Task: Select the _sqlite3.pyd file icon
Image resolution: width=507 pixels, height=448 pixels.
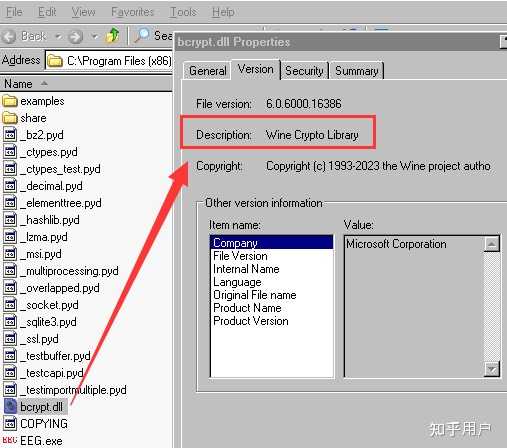Action: click(x=10, y=322)
